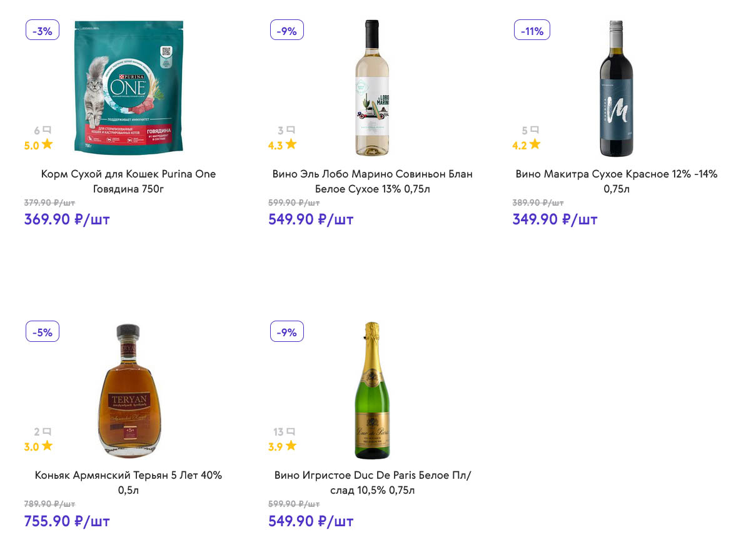756x545 pixels.
Task: Open the 'Корм Сухой для Кошек Purina One' title
Action: pos(128,181)
